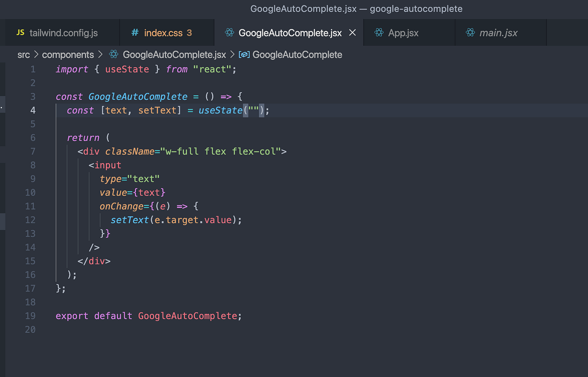Open the src breadcrumb item
This screenshot has width=588, height=377.
(x=24, y=55)
